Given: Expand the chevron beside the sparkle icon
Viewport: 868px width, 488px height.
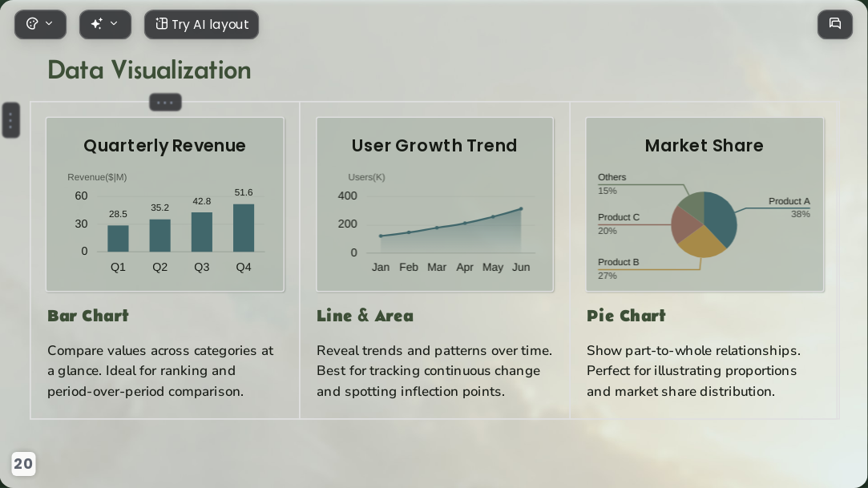Looking at the screenshot, I should [114, 24].
